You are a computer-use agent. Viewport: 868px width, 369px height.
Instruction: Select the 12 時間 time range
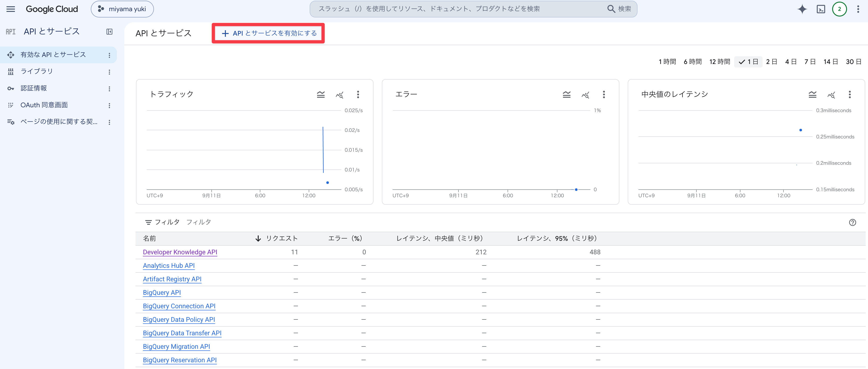pos(719,62)
